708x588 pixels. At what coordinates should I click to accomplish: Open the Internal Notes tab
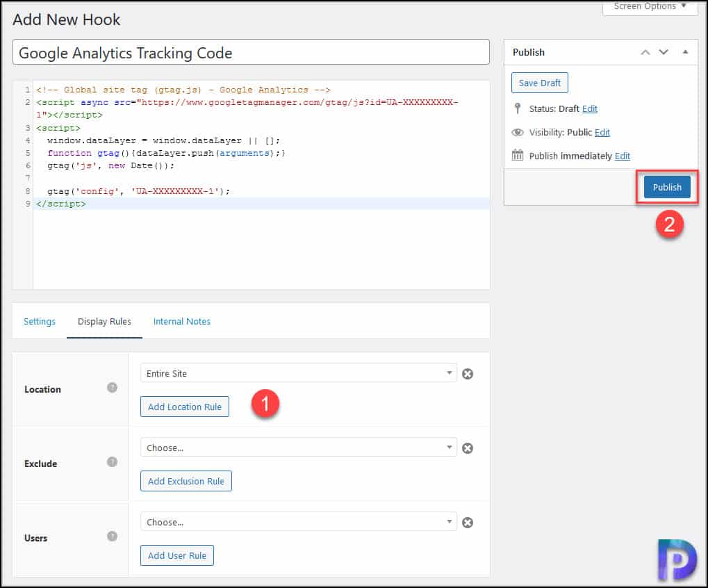(182, 322)
